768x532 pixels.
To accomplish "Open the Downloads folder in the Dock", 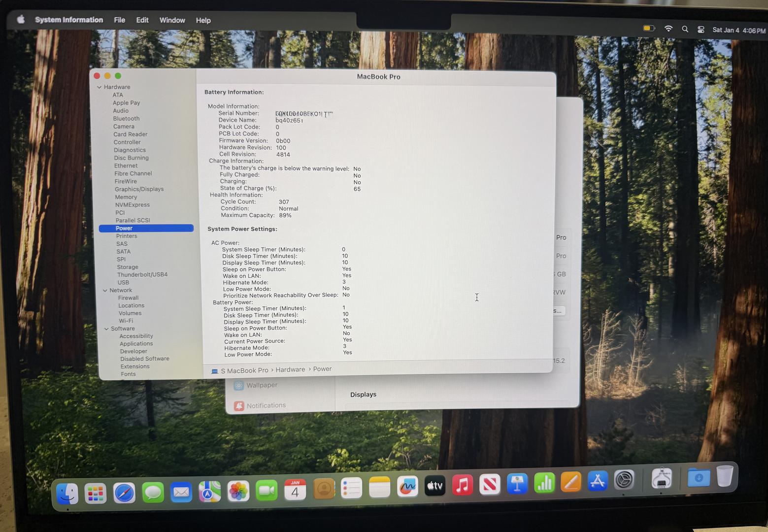I will [699, 477].
